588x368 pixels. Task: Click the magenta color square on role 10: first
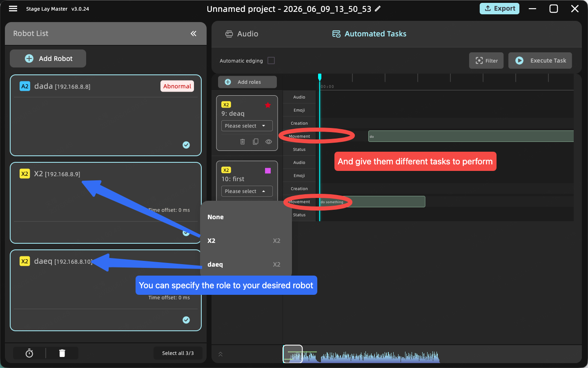coord(268,171)
